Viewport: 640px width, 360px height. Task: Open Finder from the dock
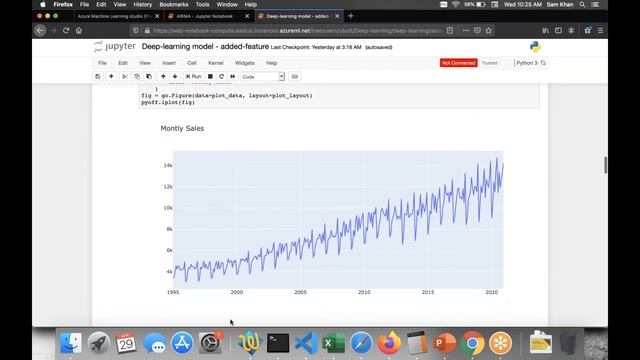(x=71, y=343)
